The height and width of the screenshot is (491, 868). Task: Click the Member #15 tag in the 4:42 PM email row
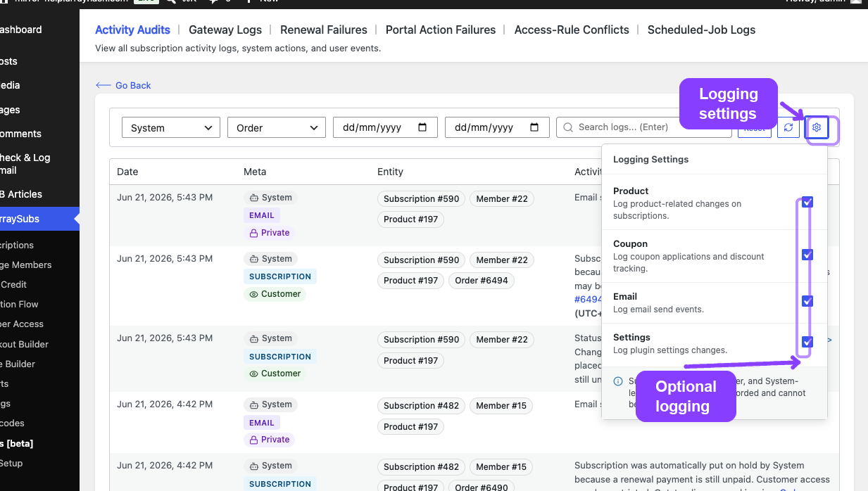click(x=501, y=405)
